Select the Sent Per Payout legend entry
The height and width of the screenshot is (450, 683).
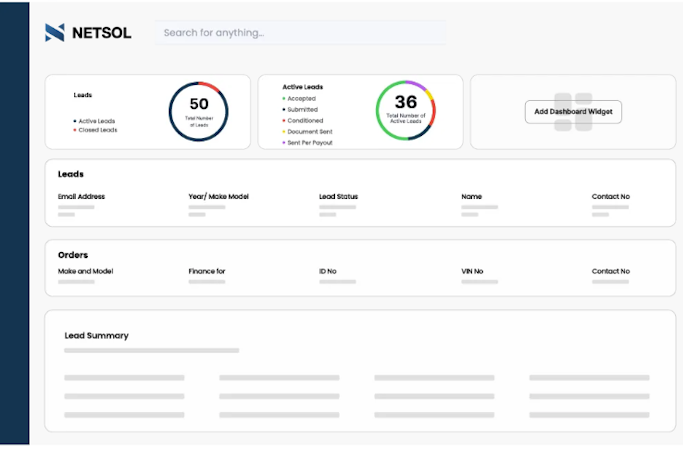[309, 142]
